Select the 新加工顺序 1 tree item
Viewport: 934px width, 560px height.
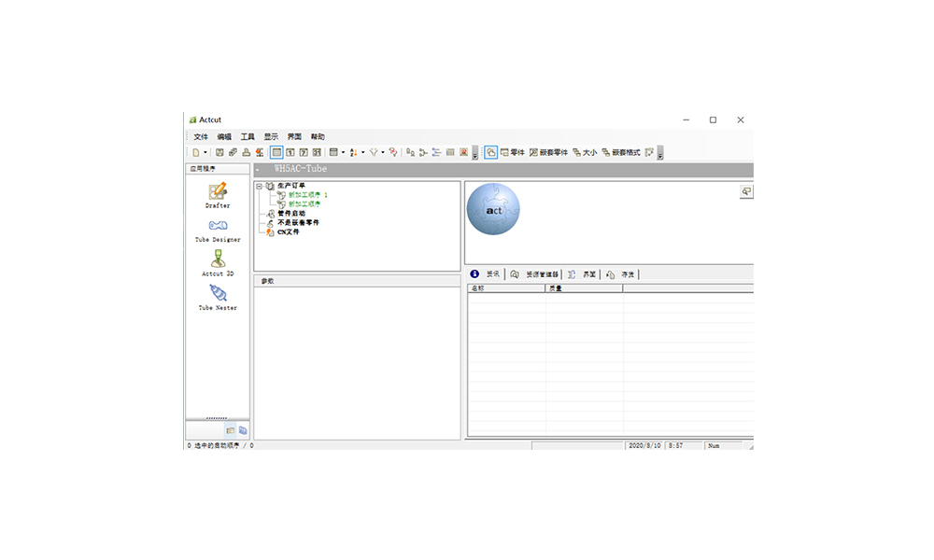click(x=308, y=195)
